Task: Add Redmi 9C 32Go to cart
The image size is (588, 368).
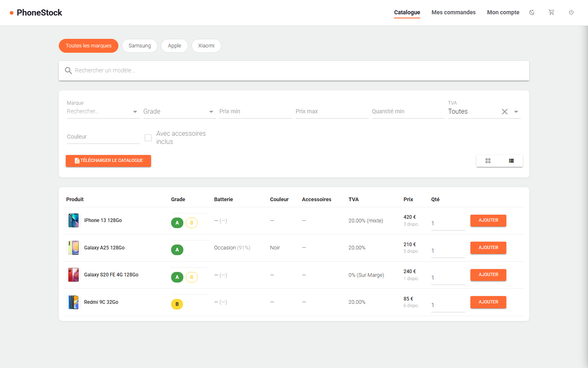Action: click(x=488, y=302)
